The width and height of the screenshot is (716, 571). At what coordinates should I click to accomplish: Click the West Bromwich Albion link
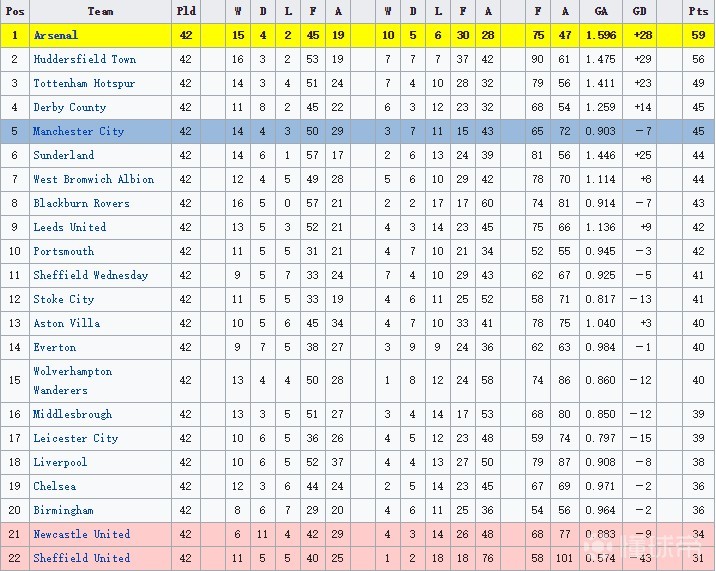click(x=94, y=180)
